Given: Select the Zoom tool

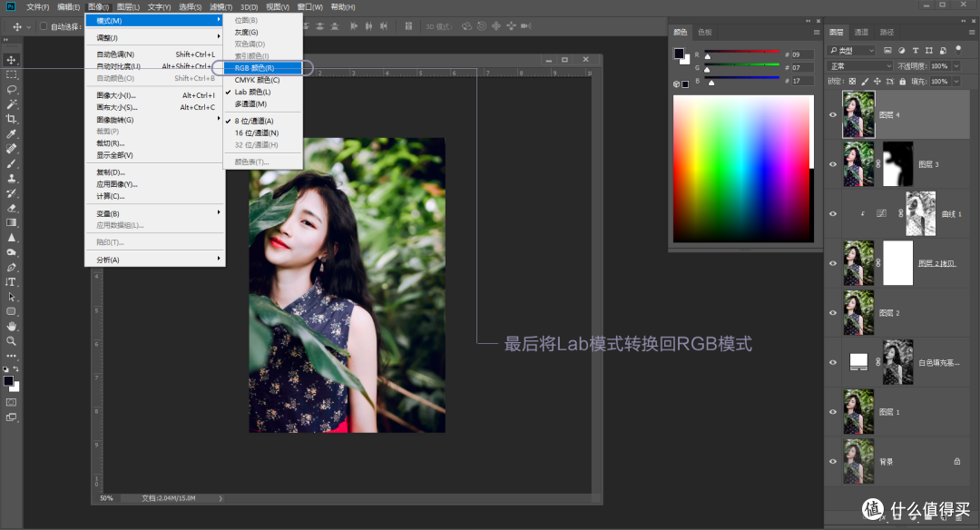Looking at the screenshot, I should (x=12, y=341).
